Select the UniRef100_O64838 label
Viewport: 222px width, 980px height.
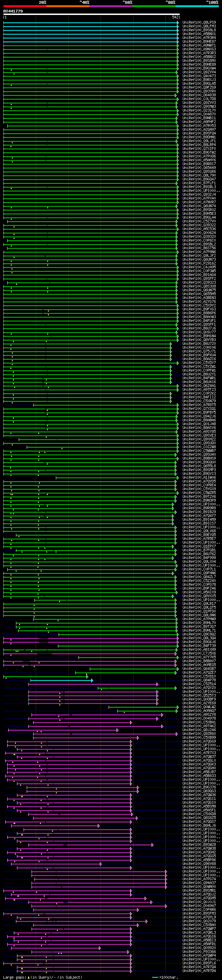point(199,95)
